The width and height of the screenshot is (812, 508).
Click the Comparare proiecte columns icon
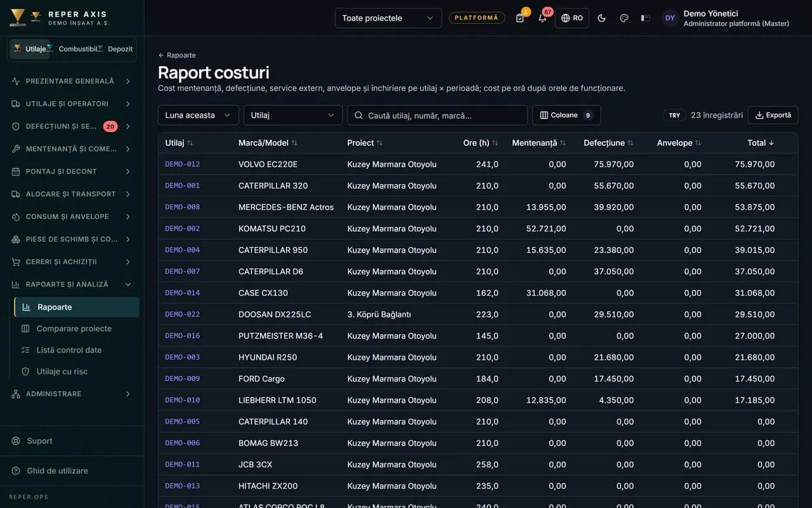point(25,328)
